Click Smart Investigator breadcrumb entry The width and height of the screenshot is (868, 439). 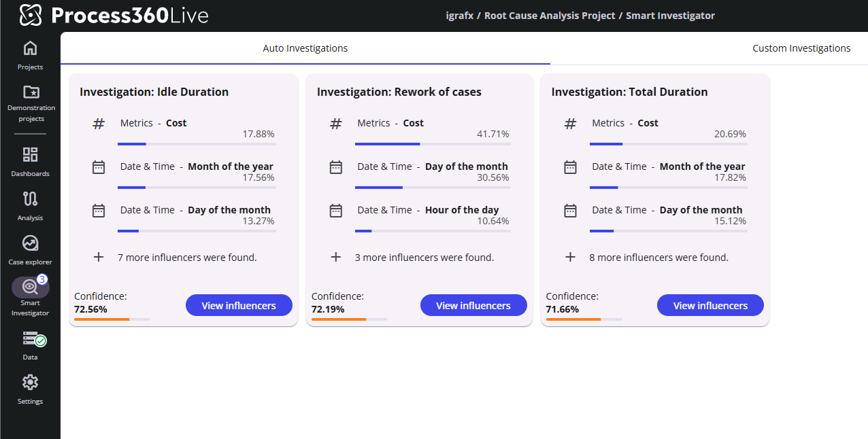pyautogui.click(x=670, y=16)
